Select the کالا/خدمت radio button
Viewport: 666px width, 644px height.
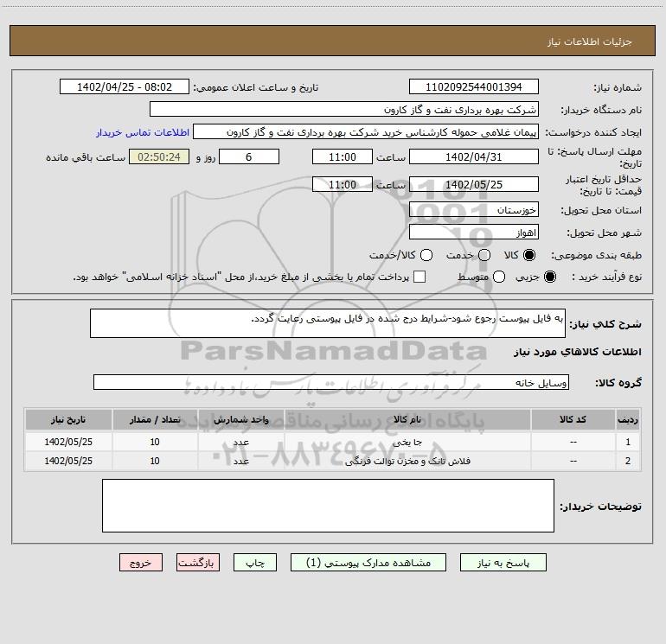pos(426,255)
